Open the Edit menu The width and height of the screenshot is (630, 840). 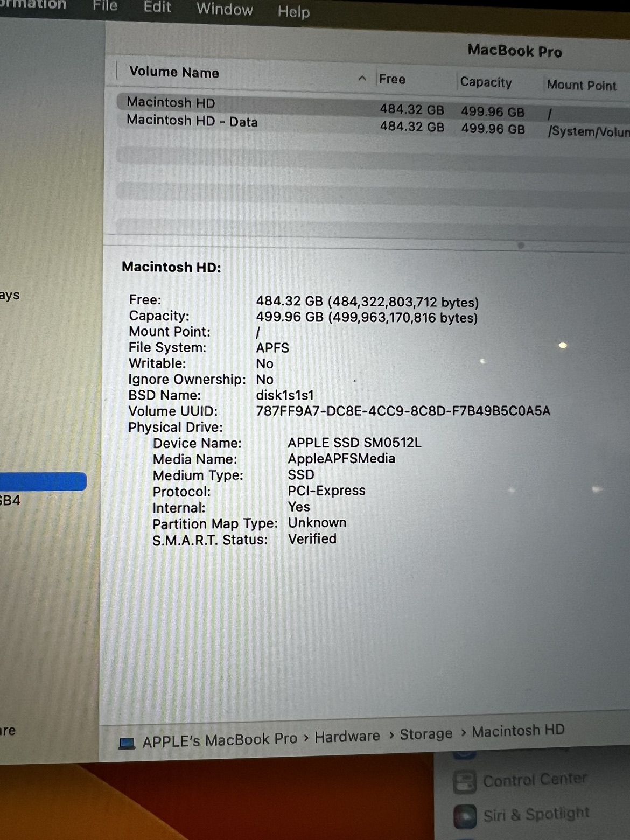[x=157, y=8]
